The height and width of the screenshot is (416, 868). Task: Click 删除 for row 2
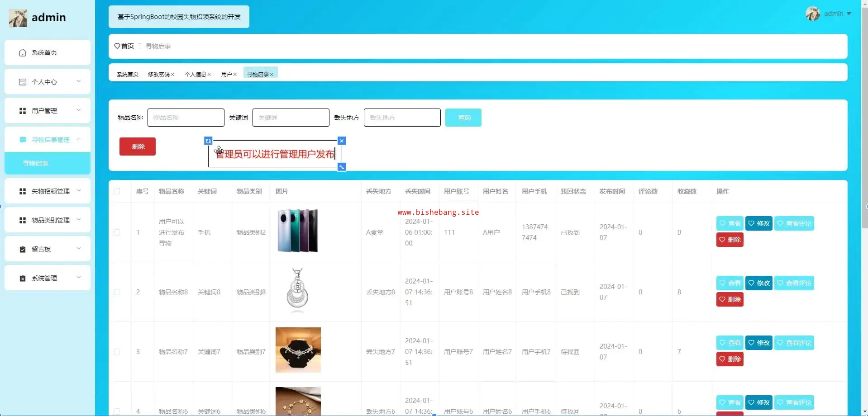[x=730, y=299]
